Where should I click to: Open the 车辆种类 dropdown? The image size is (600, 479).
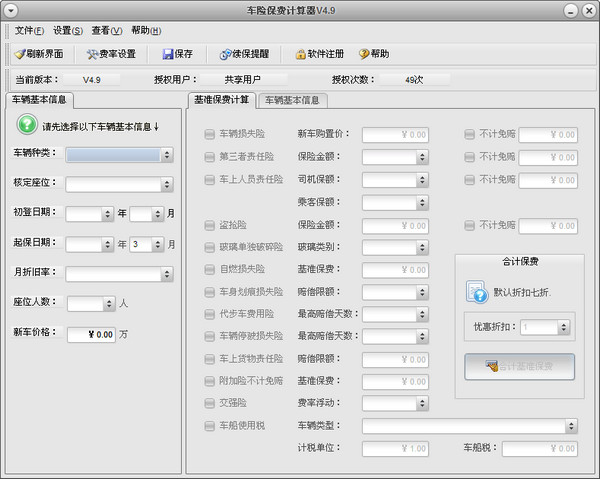(x=119, y=155)
